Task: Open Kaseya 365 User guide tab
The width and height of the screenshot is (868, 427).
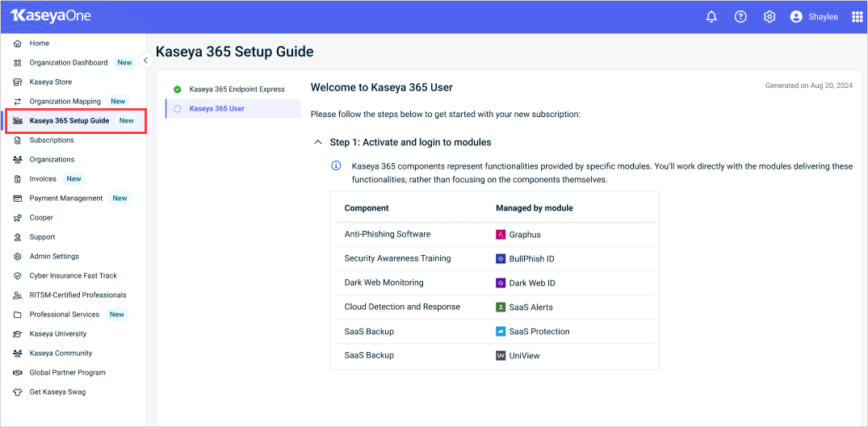Action: 233,108
